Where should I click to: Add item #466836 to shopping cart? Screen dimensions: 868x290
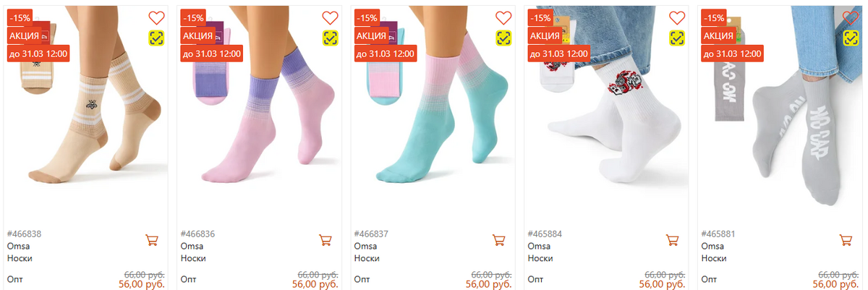[x=325, y=240]
